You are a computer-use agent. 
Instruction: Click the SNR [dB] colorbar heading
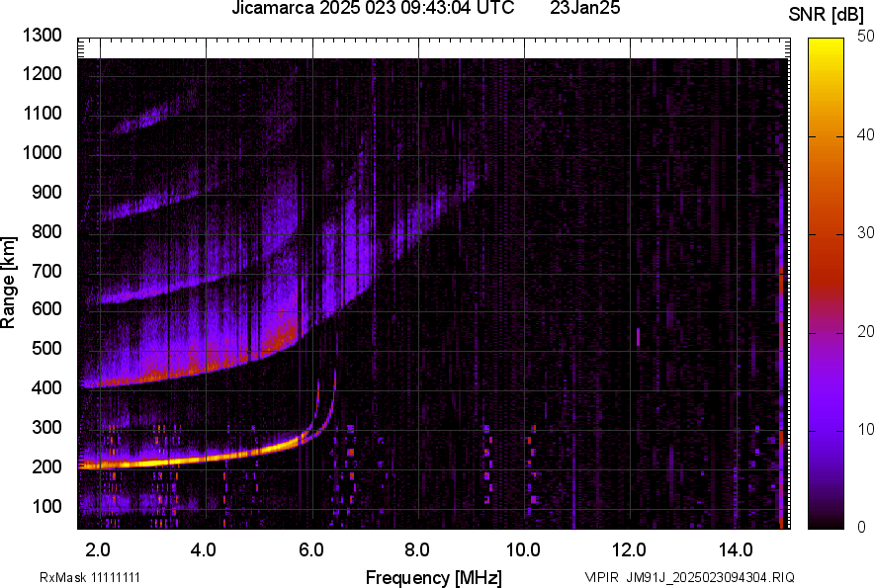pos(830,15)
